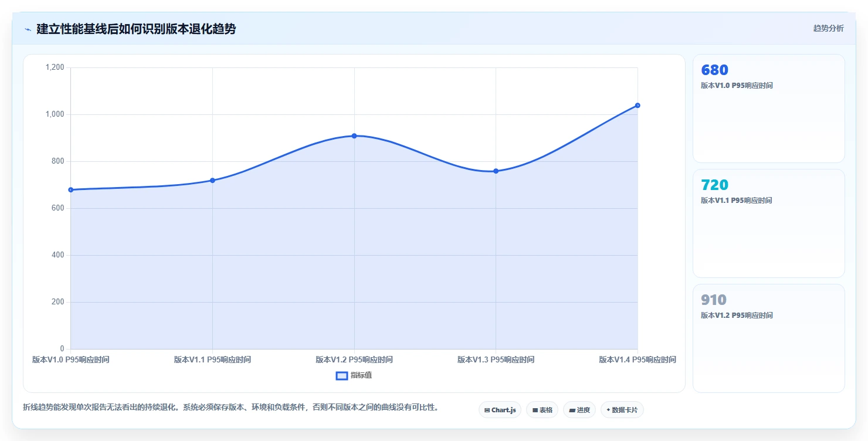Click the lightning icon beside the title
The width and height of the screenshot is (868, 441).
[28, 29]
